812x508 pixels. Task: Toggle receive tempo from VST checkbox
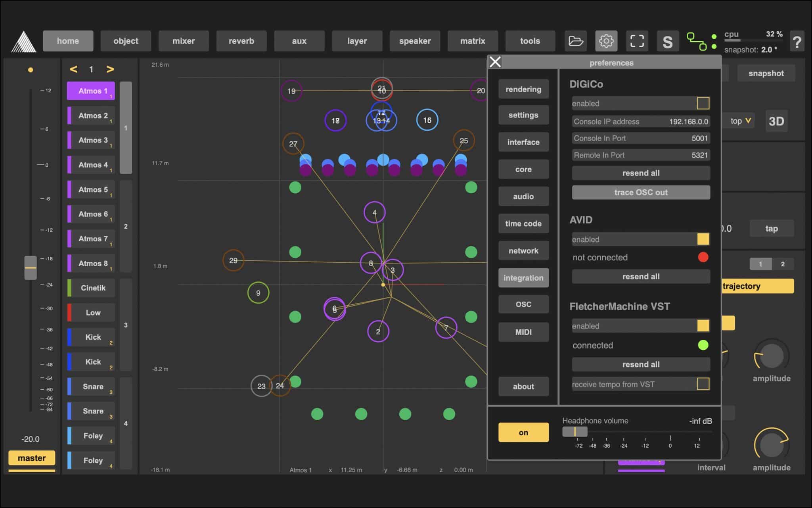[x=703, y=384]
